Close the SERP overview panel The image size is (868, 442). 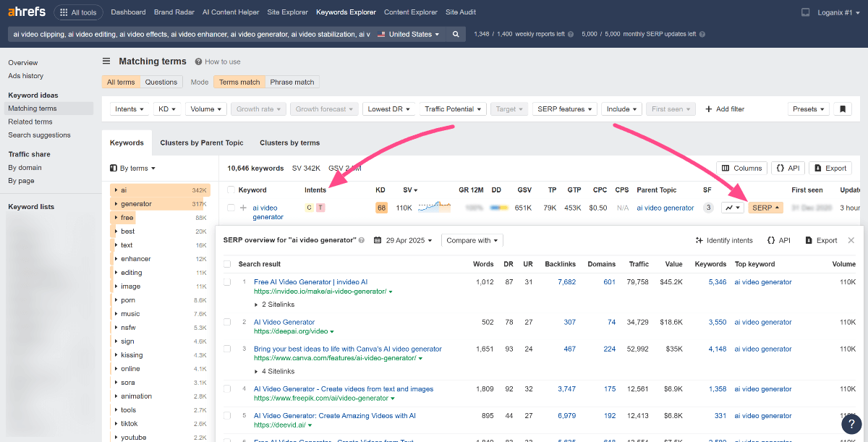(x=851, y=240)
